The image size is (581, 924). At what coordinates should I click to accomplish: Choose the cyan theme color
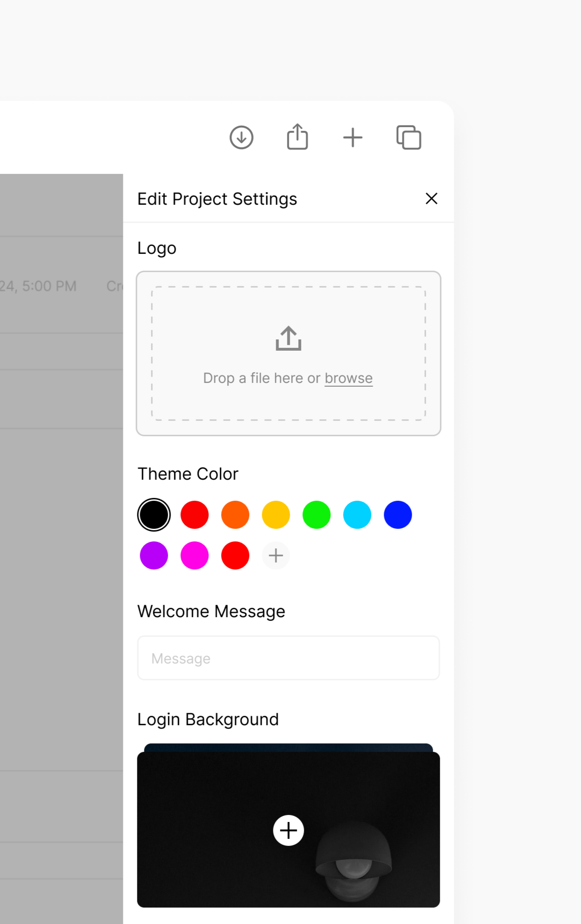357,515
